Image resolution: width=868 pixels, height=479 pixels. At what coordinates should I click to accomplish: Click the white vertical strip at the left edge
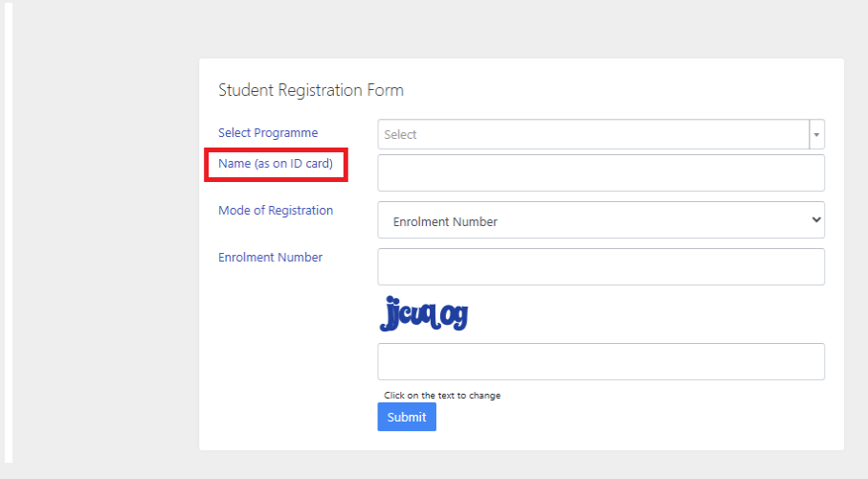tap(9, 239)
